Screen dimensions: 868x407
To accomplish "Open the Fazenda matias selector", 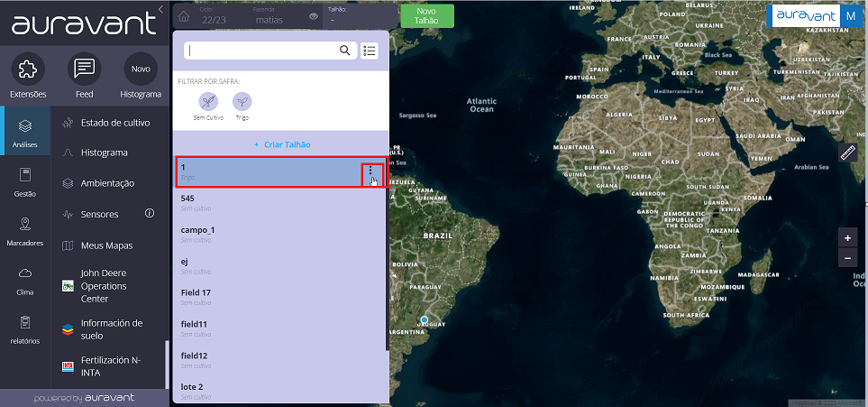I will 270,16.
